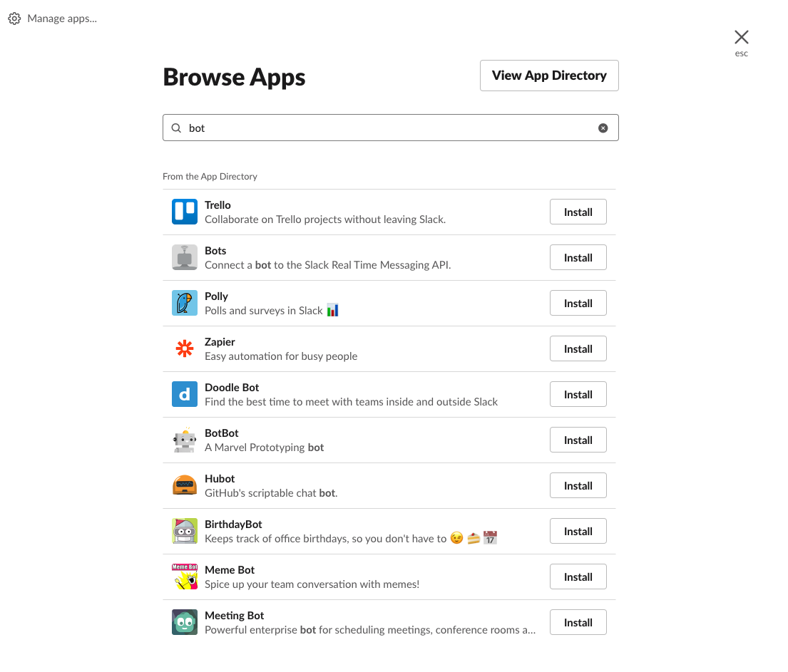Install the Doodle Bot app
The width and height of the screenshot is (788, 672).
(578, 395)
